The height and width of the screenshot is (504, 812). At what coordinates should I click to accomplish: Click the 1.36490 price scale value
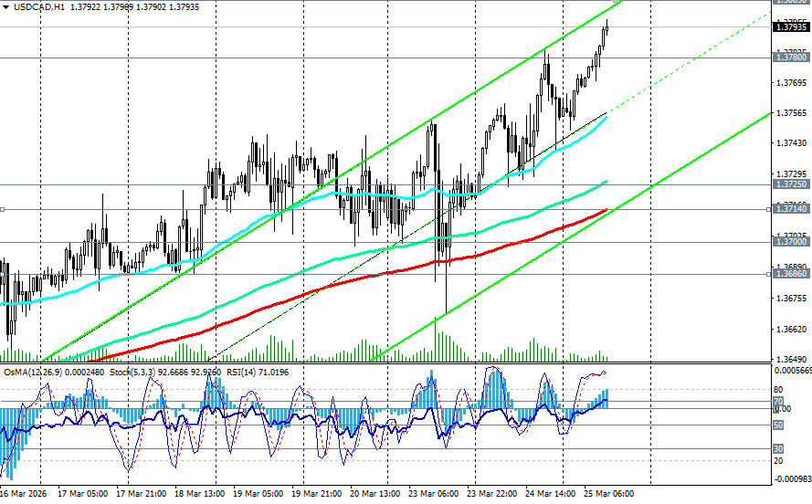click(x=791, y=359)
